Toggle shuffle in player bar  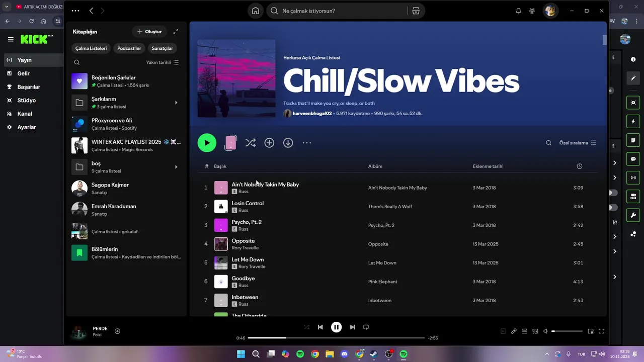click(x=306, y=327)
